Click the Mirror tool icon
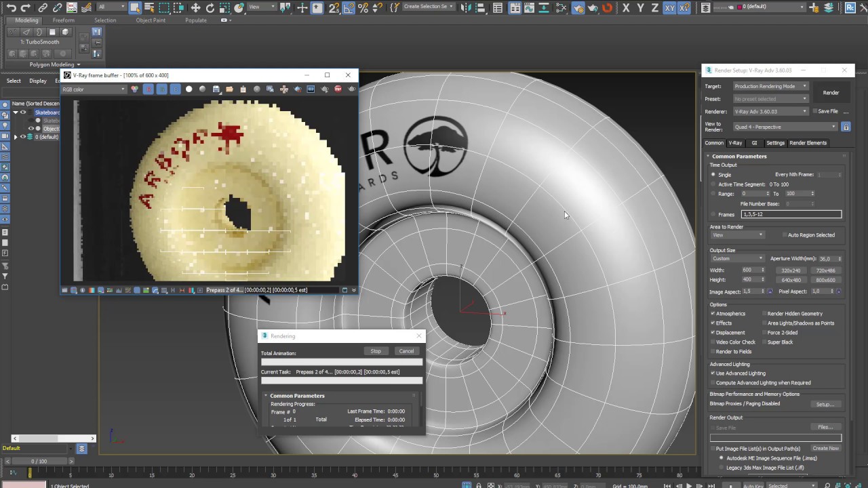The height and width of the screenshot is (488, 868). 465,7
